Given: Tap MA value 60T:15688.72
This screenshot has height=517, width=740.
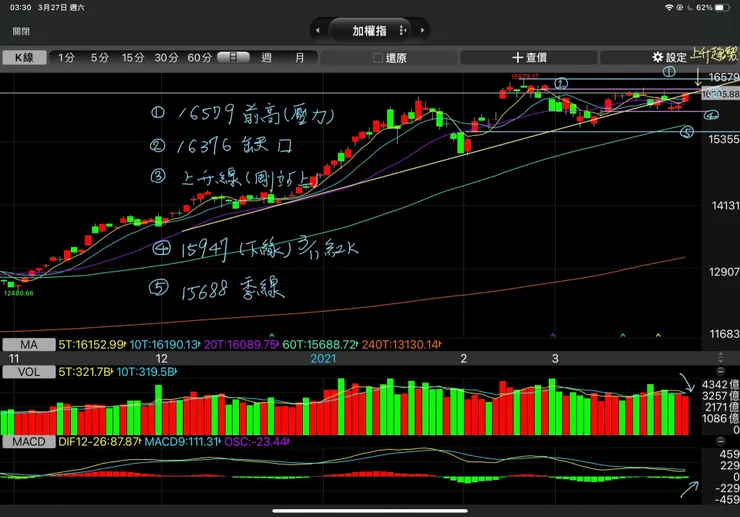Looking at the screenshot, I should [x=320, y=345].
